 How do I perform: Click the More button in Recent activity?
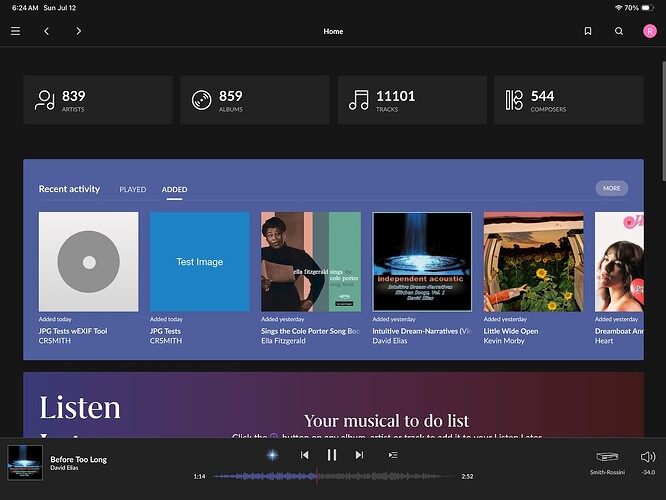tap(612, 188)
